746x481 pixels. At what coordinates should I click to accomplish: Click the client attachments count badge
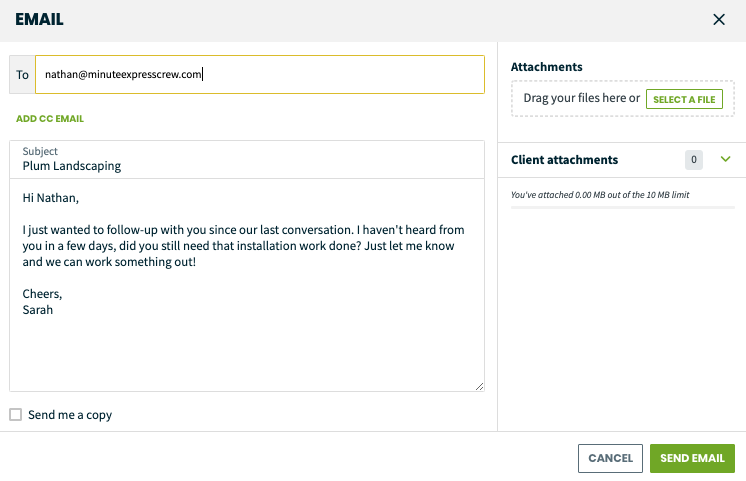pyautogui.click(x=694, y=159)
